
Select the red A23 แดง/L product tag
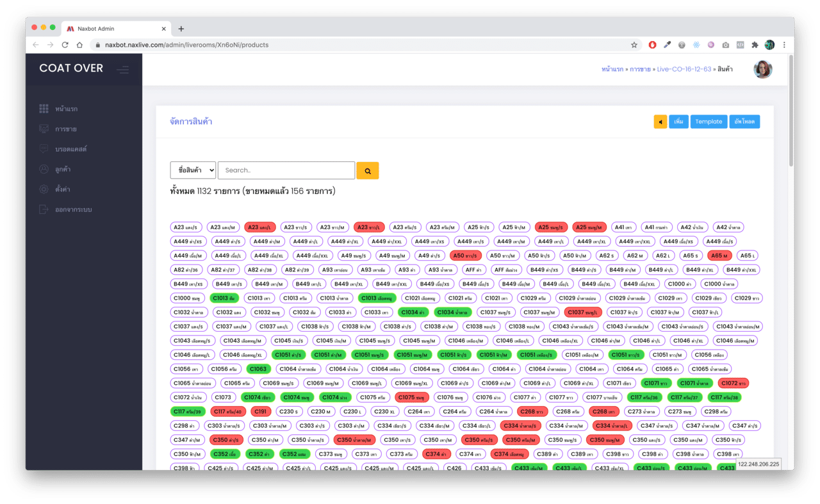pos(260,227)
